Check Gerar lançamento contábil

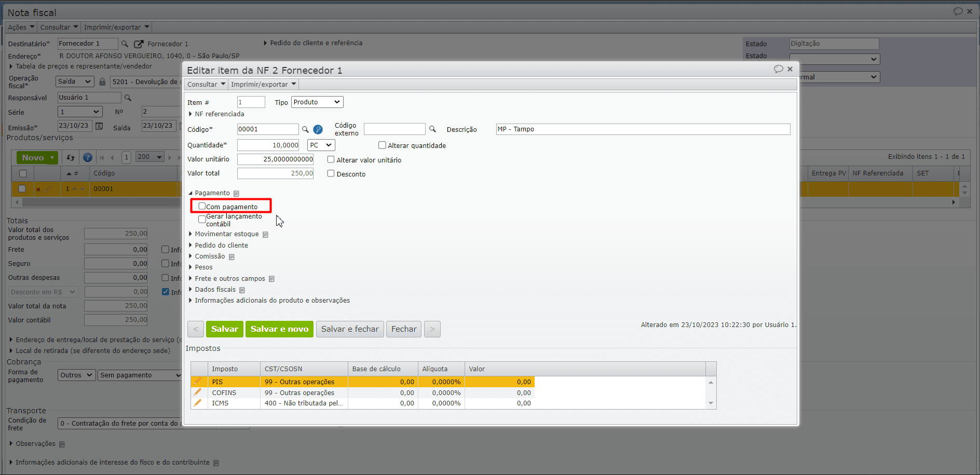point(202,220)
